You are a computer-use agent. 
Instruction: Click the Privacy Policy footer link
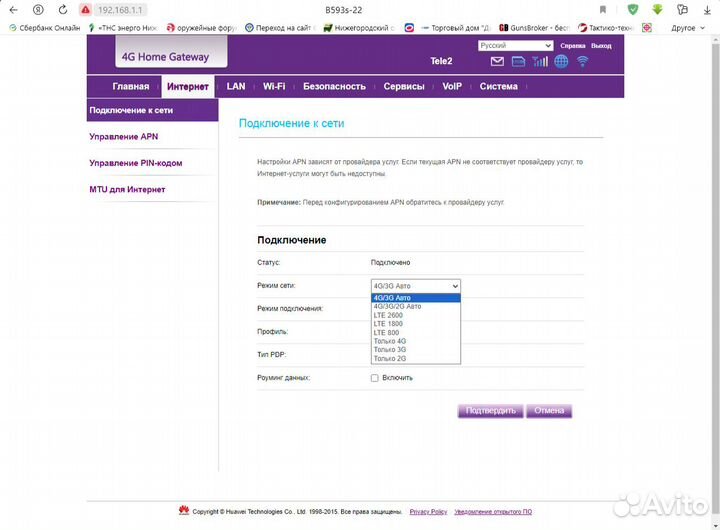428,512
